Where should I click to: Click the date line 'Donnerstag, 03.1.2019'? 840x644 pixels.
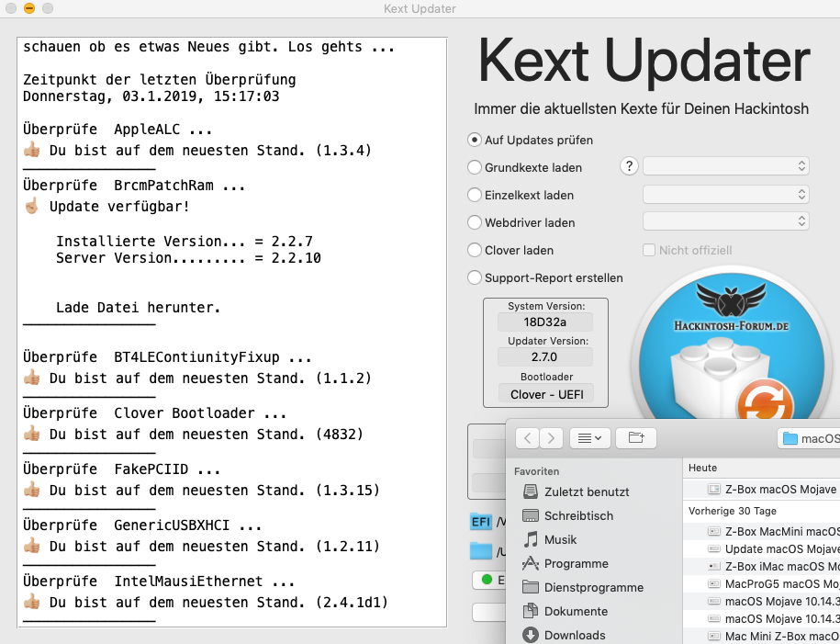click(x=151, y=96)
